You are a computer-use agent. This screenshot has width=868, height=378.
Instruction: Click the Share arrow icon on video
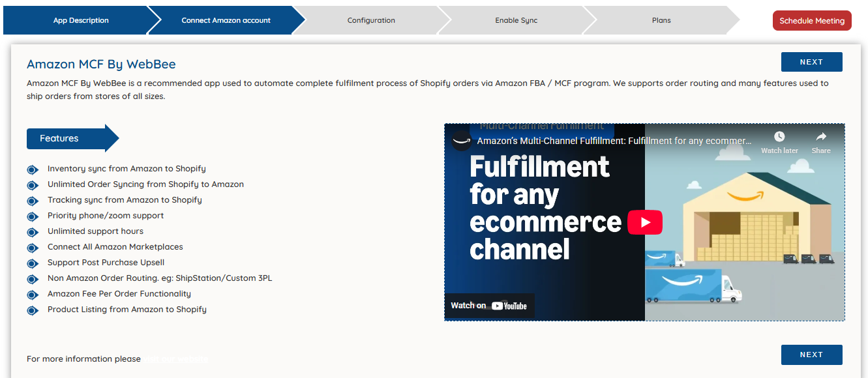821,137
